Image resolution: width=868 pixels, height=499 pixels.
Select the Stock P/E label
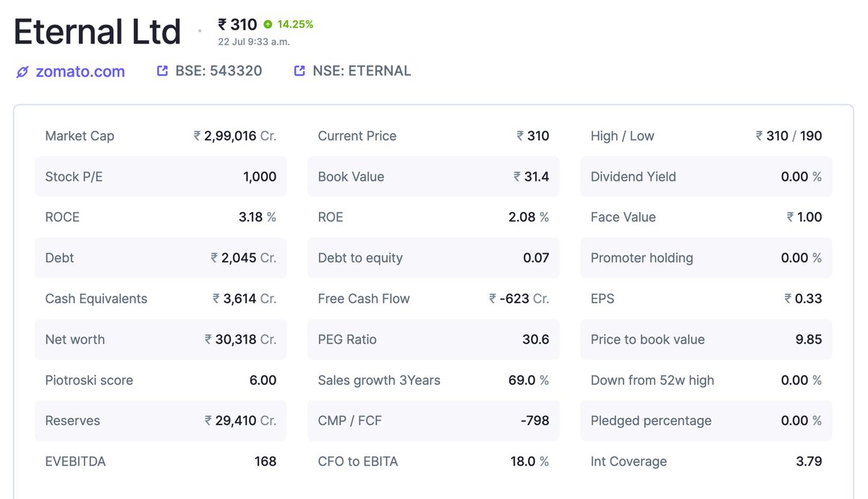(x=74, y=176)
